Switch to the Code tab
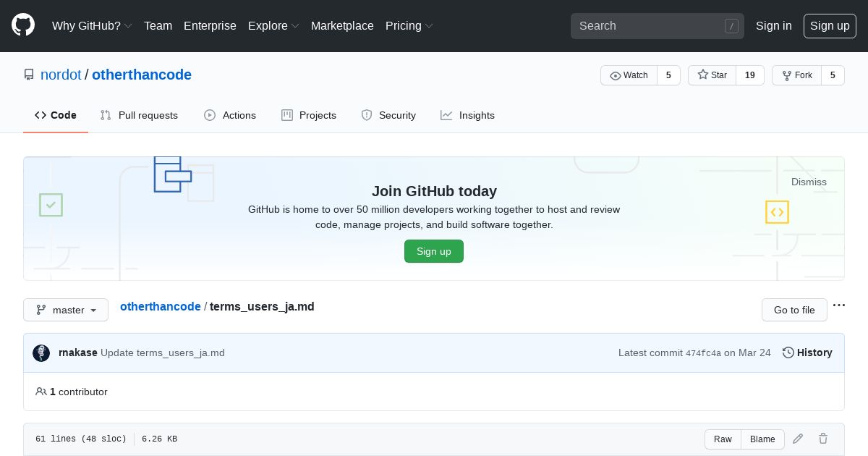This screenshot has height=456, width=868. (x=56, y=115)
